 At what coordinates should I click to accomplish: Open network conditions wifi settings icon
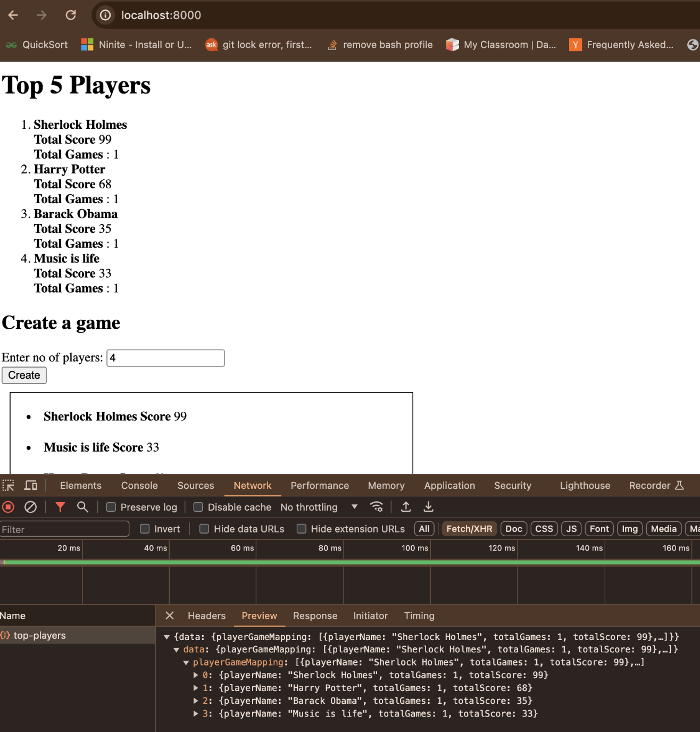click(377, 507)
